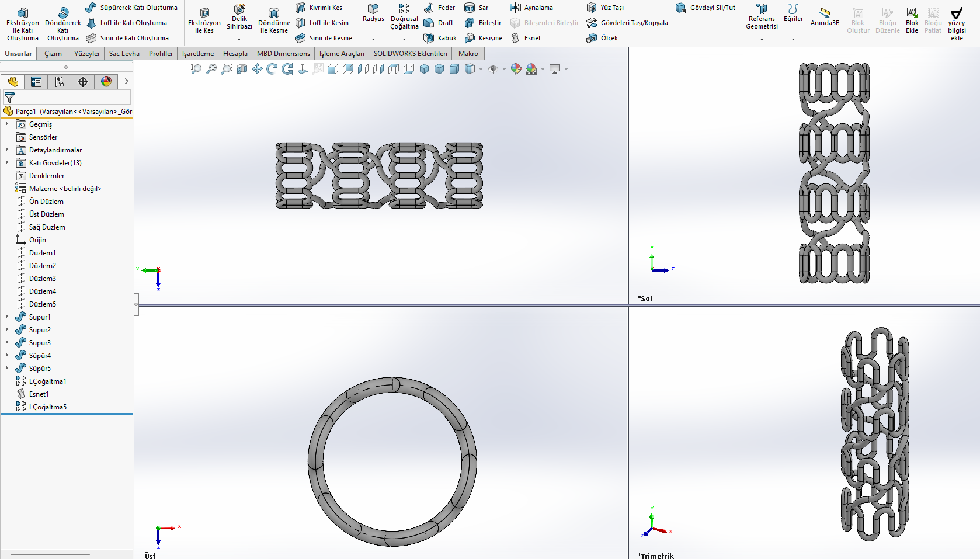Select the Süpürerek Katı Oluşturma sweep tool
Screen dimensions: 980x559
[131, 8]
